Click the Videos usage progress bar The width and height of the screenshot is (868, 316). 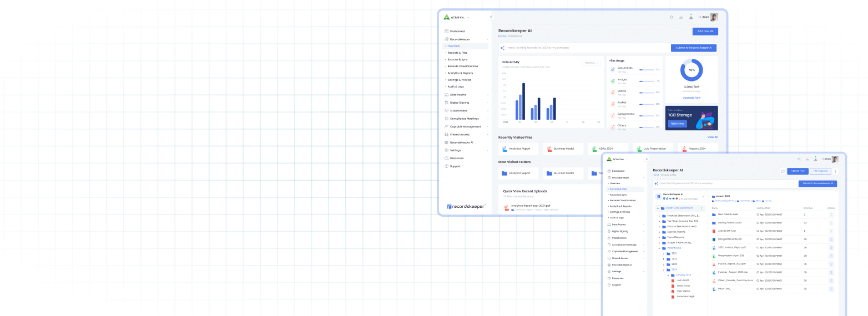click(x=646, y=93)
